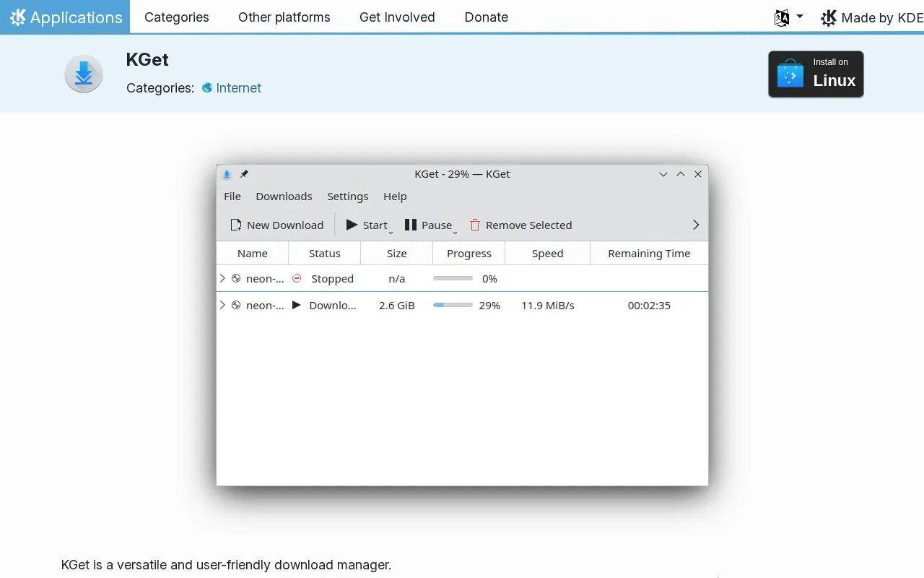This screenshot has height=578, width=924.
Task: Click the 2.6 GiB size cell
Action: (x=397, y=306)
